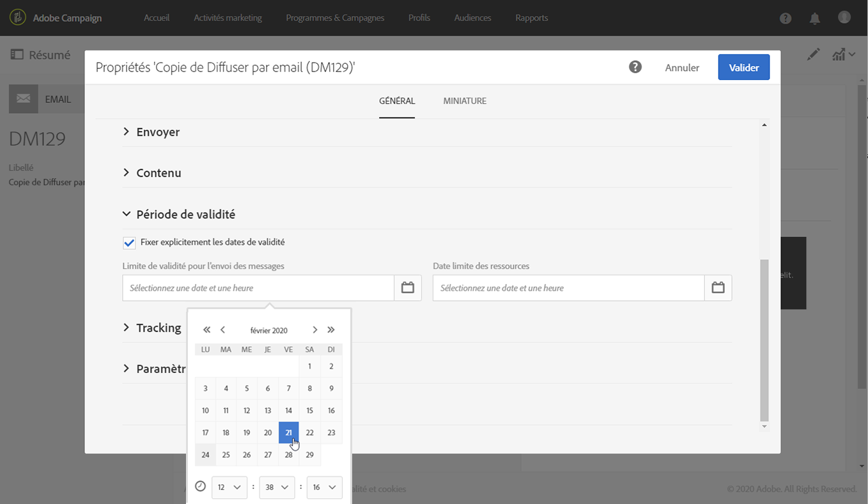This screenshot has height=504, width=868.
Task: Select February 21 in calendar
Action: point(289,432)
